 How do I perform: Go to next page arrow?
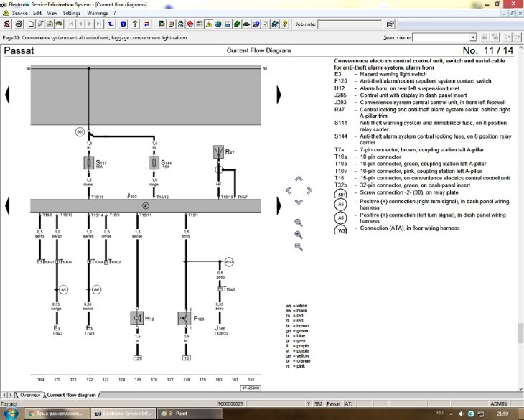pos(90,24)
